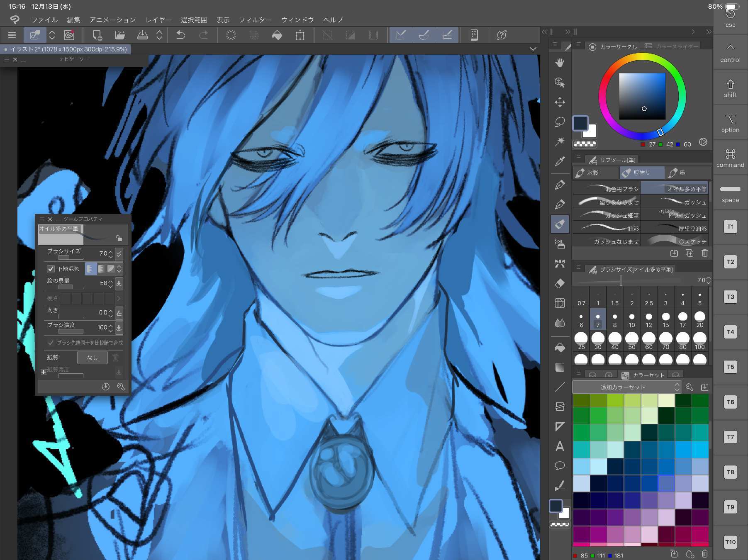The image size is (748, 560).
Task: Open the 追加カラーセット dropdown
Action: click(x=626, y=387)
